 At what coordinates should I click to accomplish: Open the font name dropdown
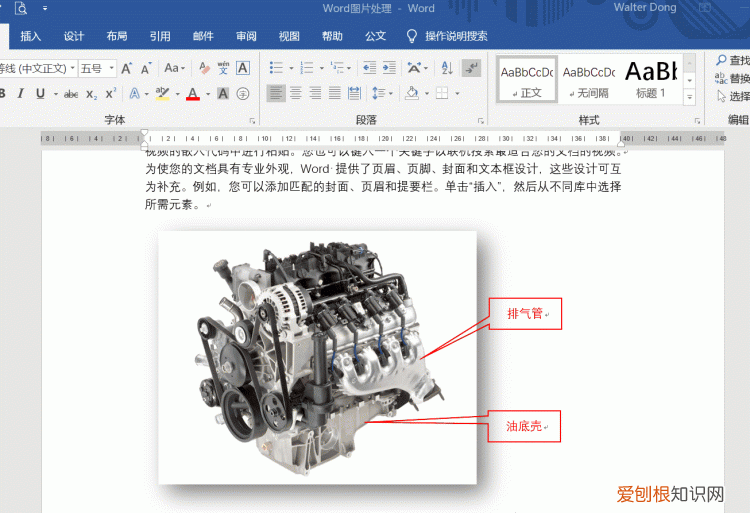click(73, 68)
